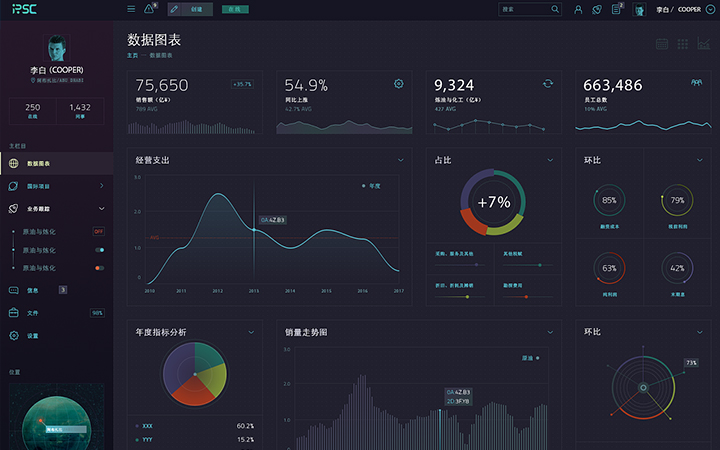Click the small avatar thumbnail in the top bar
This screenshot has height=450, width=720.
(x=639, y=9)
